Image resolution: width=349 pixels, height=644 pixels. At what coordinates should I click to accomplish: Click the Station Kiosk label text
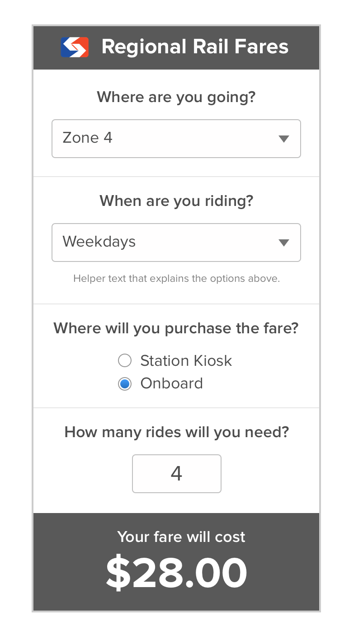pos(186,360)
